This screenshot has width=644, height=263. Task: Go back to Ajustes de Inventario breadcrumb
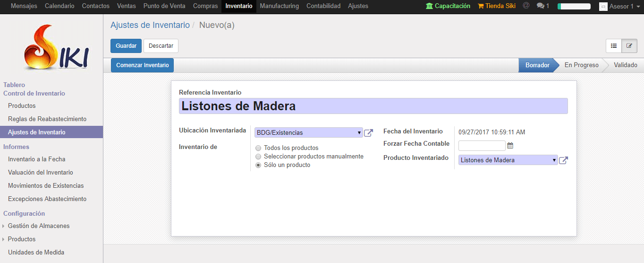[x=150, y=25]
